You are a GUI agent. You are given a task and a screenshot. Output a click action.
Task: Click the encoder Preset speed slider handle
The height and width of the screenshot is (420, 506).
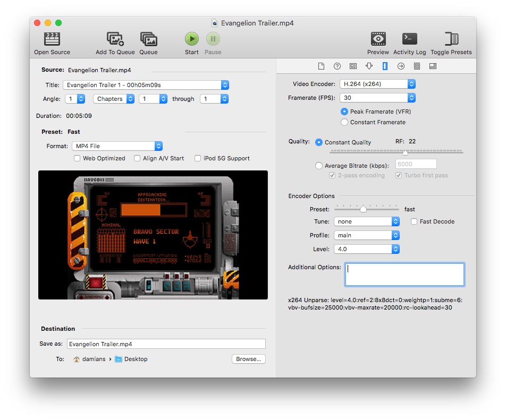click(363, 209)
